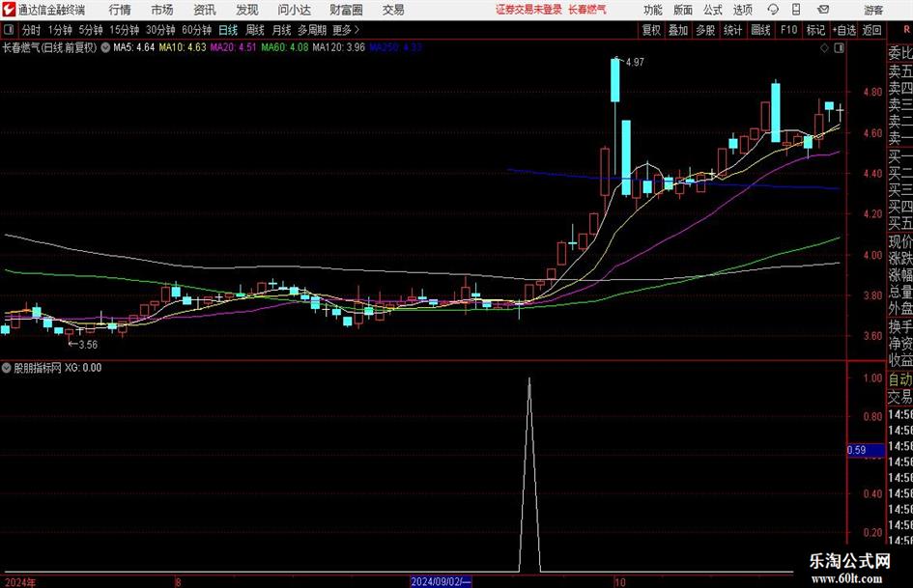913x588 pixels.
Task: Click the MA5: 4.64 value
Action: [134, 47]
